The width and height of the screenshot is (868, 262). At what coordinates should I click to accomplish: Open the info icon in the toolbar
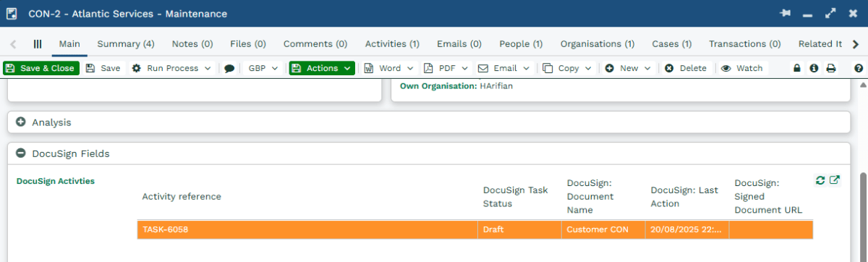814,68
